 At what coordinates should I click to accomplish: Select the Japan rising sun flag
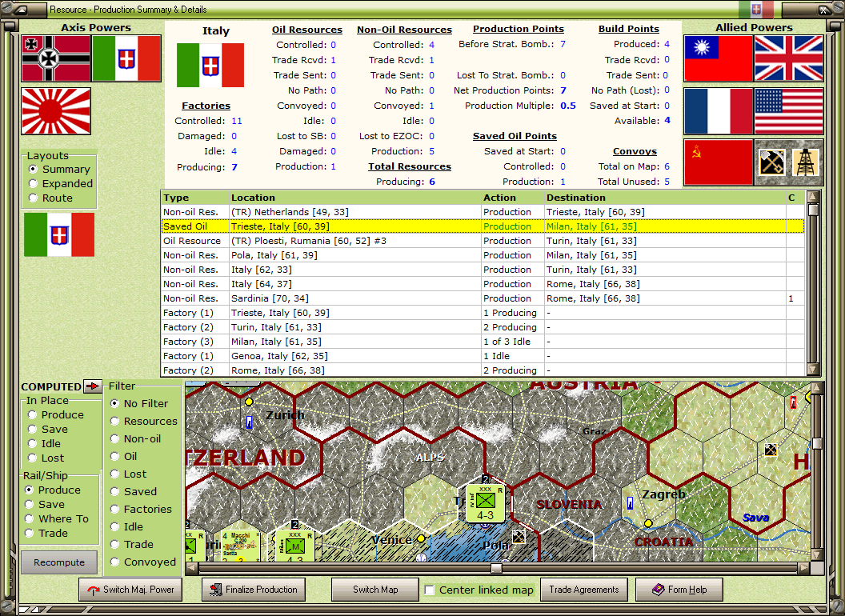pyautogui.click(x=56, y=111)
